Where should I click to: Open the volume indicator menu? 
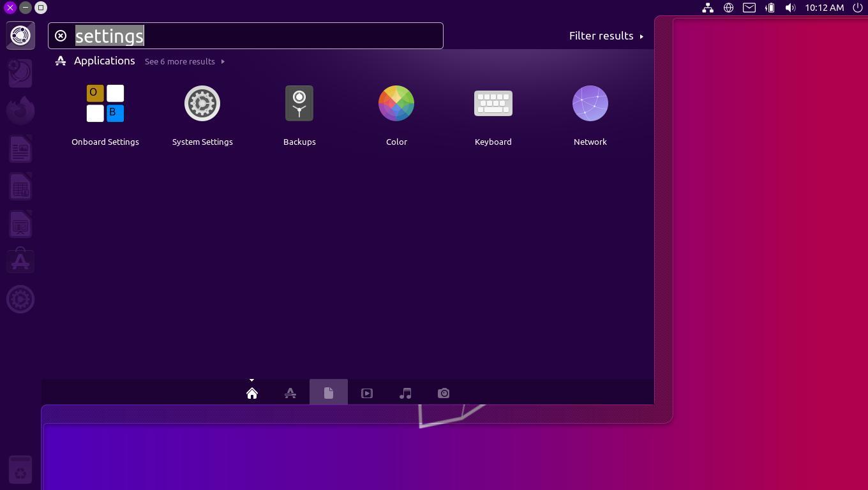click(x=790, y=8)
